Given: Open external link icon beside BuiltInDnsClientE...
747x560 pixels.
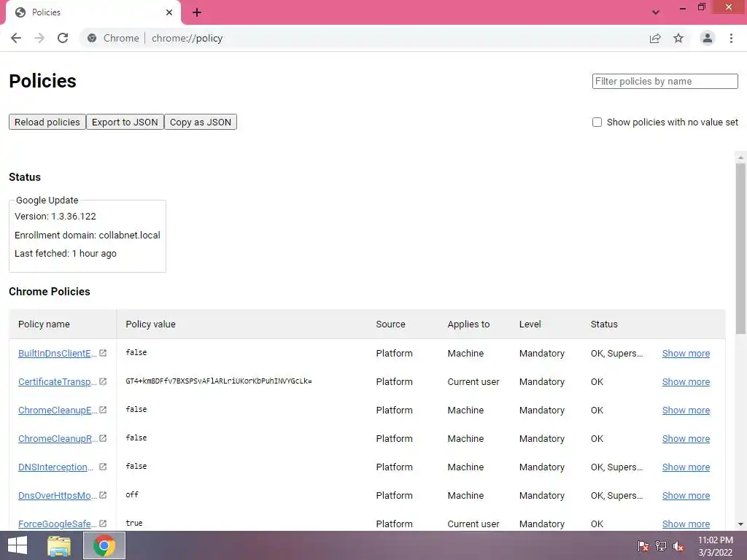Looking at the screenshot, I should pyautogui.click(x=103, y=353).
